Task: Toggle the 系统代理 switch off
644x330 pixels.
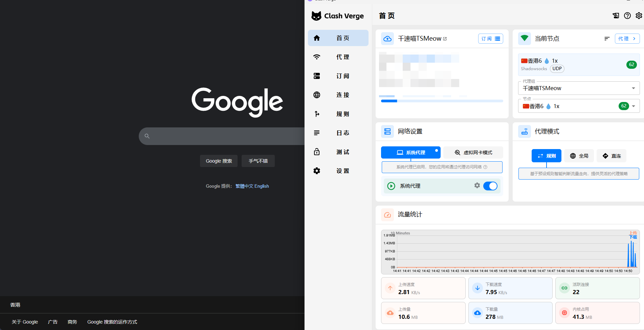Action: tap(490, 186)
